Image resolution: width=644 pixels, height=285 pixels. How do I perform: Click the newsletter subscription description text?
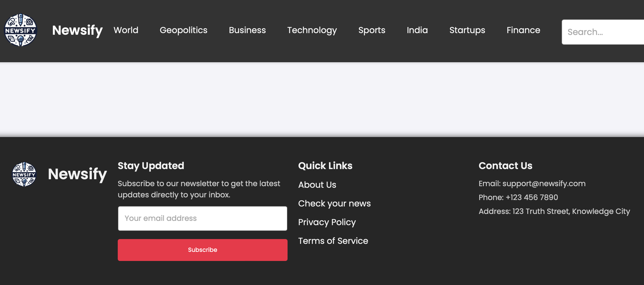(x=199, y=189)
